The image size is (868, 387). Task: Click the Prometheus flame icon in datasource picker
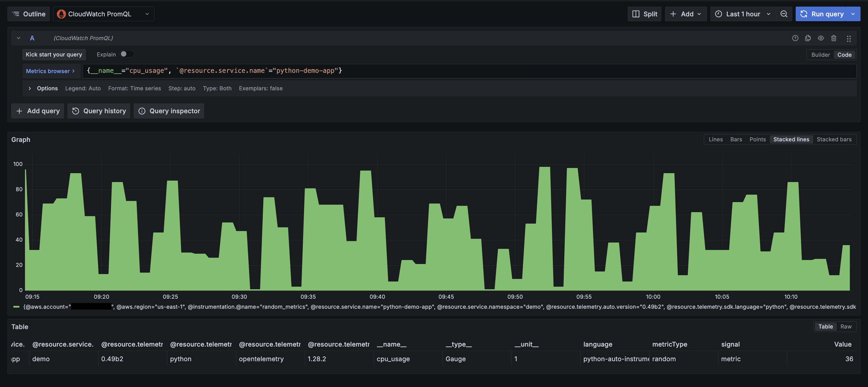pos(61,14)
